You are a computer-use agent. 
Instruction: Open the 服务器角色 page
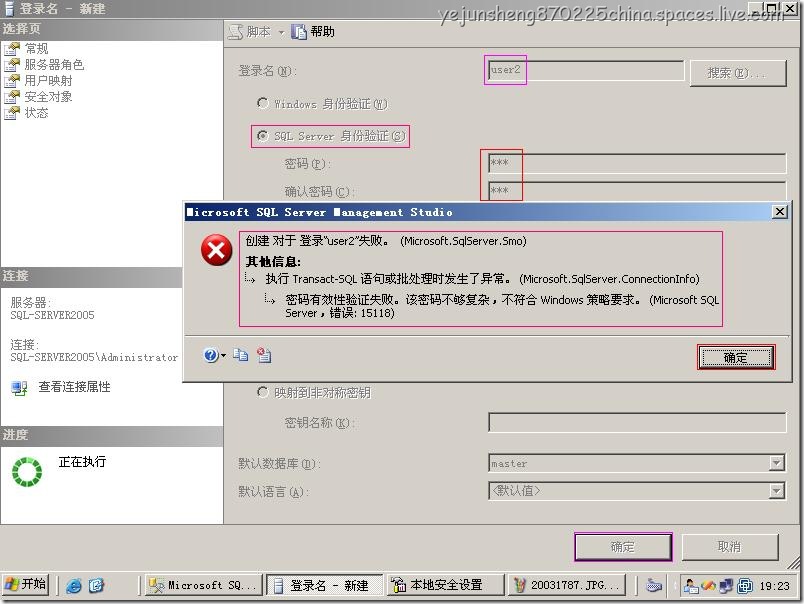point(54,65)
